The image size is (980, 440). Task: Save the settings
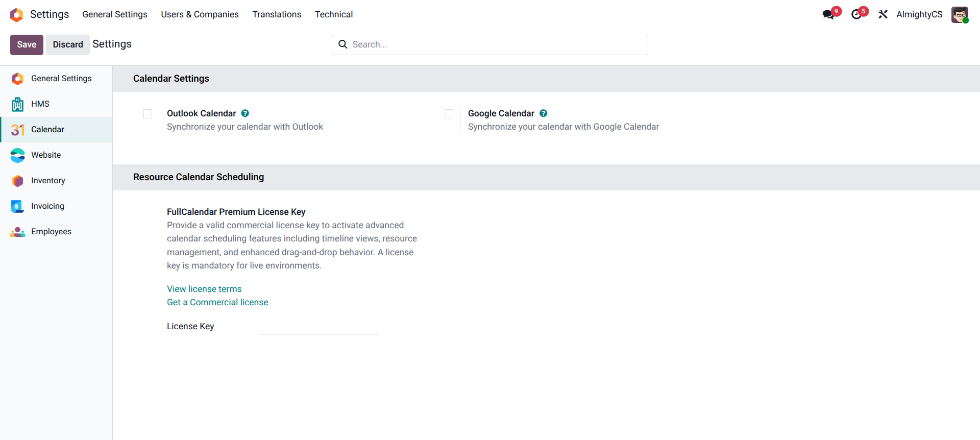coord(27,44)
